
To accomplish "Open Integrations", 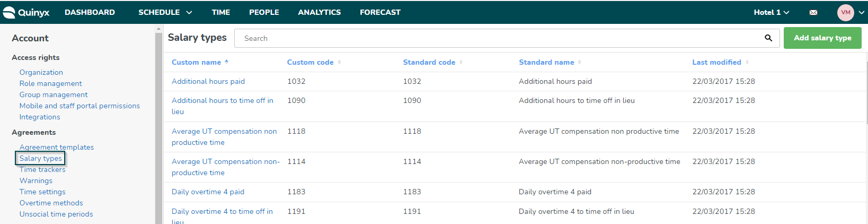I will (x=40, y=117).
